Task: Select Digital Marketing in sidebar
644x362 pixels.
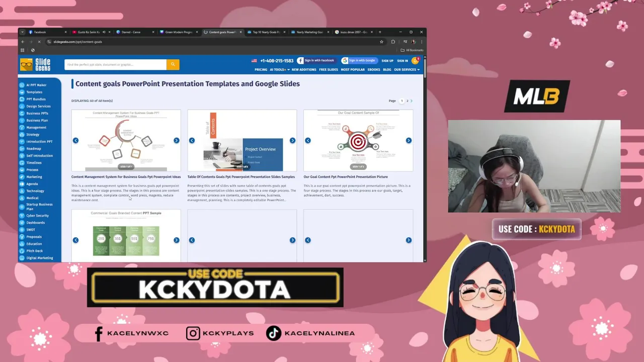Action: click(40, 258)
